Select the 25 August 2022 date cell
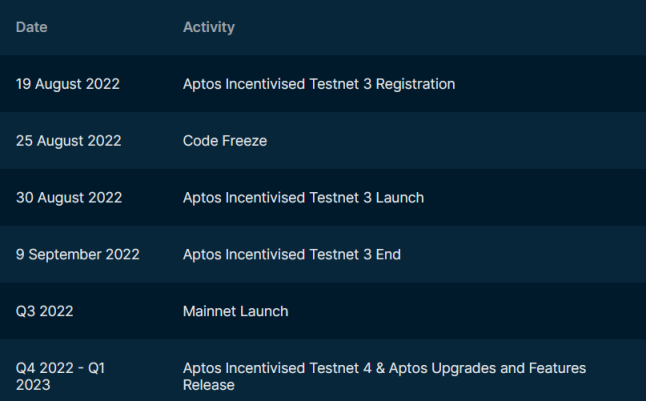The width and height of the screenshot is (646, 401). point(68,141)
